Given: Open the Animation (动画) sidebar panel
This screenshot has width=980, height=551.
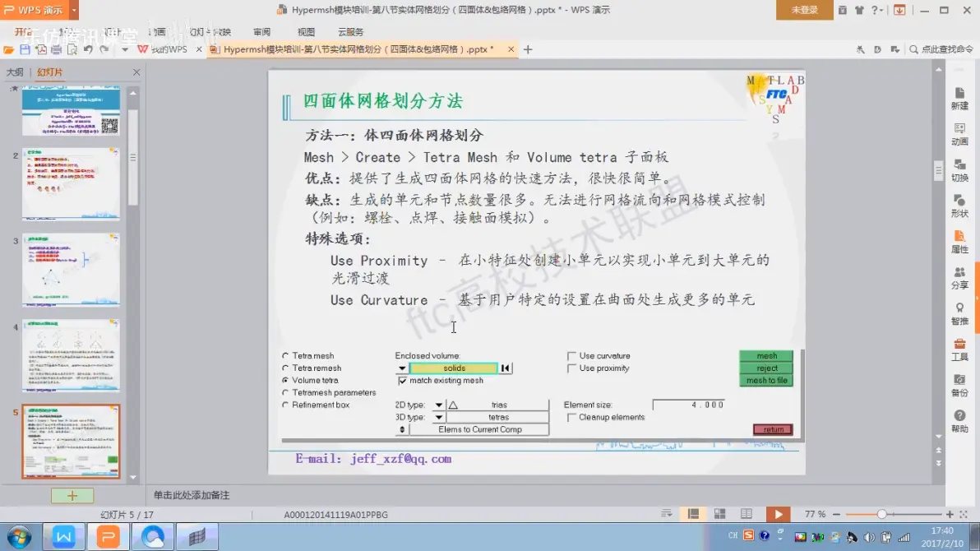Looking at the screenshot, I should point(959,135).
